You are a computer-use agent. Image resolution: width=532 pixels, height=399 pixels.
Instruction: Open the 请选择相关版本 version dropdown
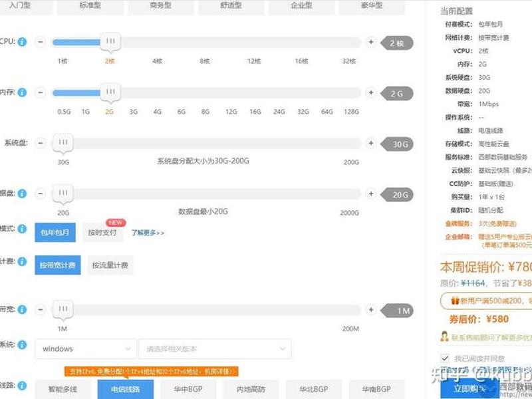pos(215,348)
